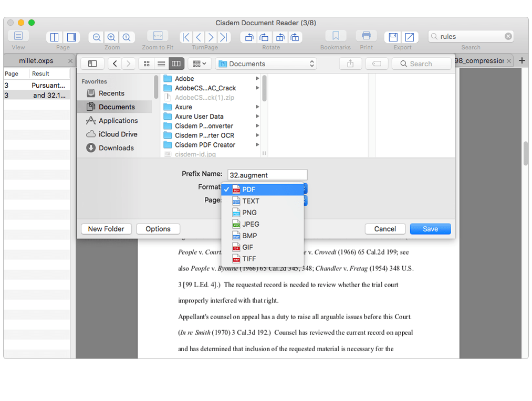Expand the AdobeCS...AC_Crack folder arrow
Viewport: 532px width, 401px height.
pyautogui.click(x=257, y=88)
